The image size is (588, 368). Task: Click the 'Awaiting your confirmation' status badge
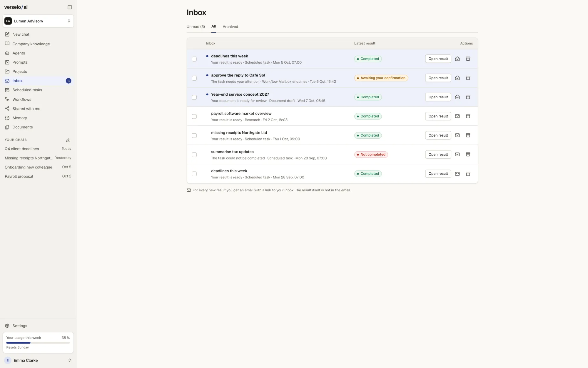click(381, 78)
